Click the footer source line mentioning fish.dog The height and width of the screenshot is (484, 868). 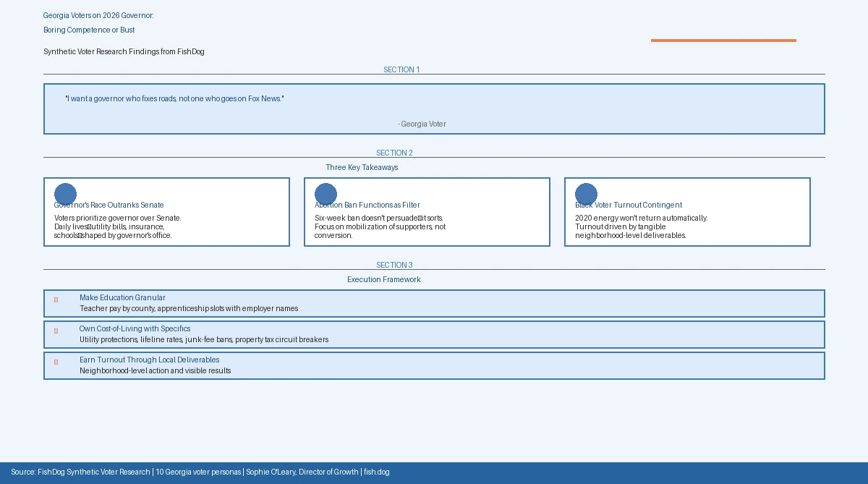coord(200,472)
